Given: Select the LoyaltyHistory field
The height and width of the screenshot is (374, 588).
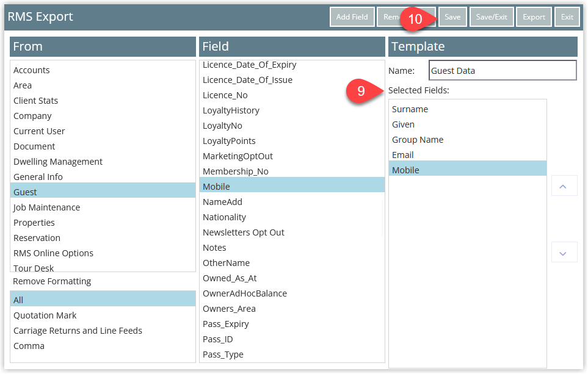Looking at the screenshot, I should tap(292, 110).
